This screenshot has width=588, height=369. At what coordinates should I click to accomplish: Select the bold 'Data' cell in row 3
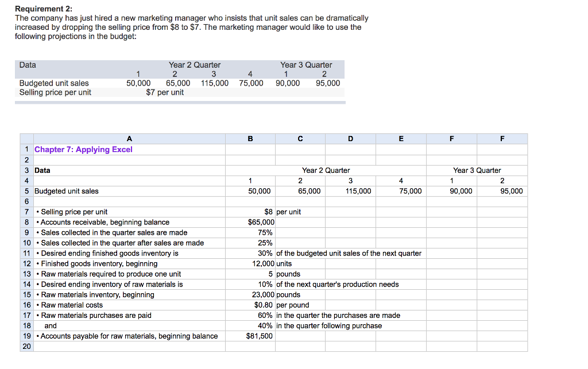[x=129, y=170]
